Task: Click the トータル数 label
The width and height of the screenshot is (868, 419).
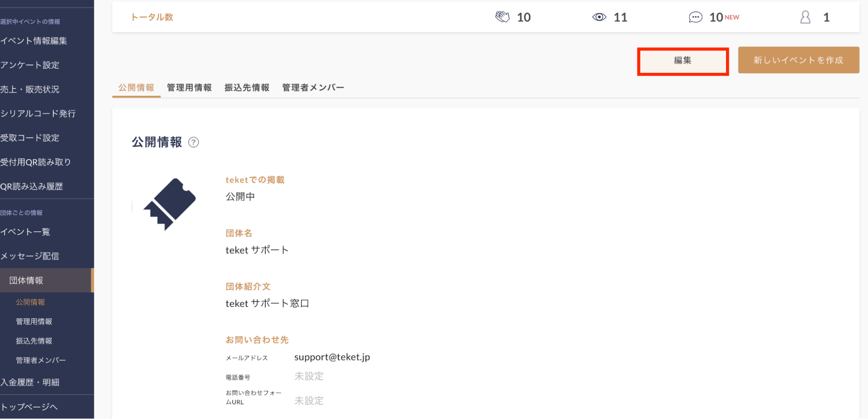Action: click(x=152, y=17)
